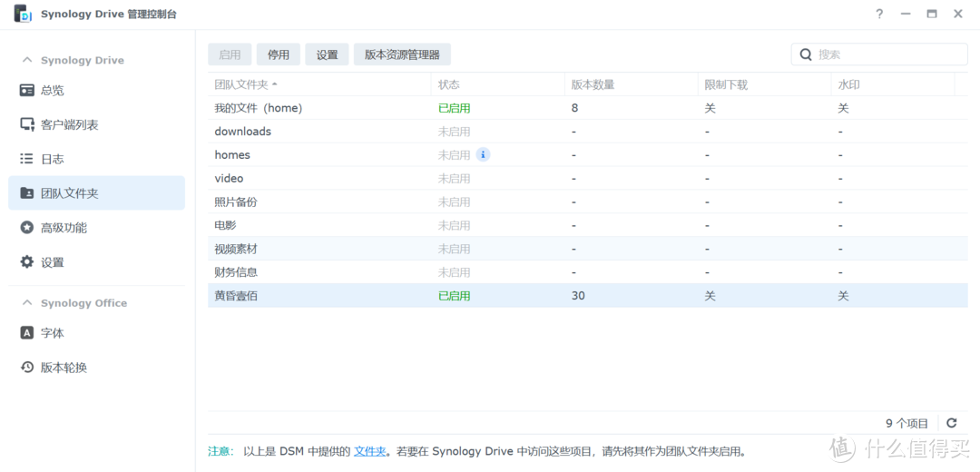Screen dimensions: 980x472
Task: Maximize the Synology Drive console window
Action: click(932, 14)
